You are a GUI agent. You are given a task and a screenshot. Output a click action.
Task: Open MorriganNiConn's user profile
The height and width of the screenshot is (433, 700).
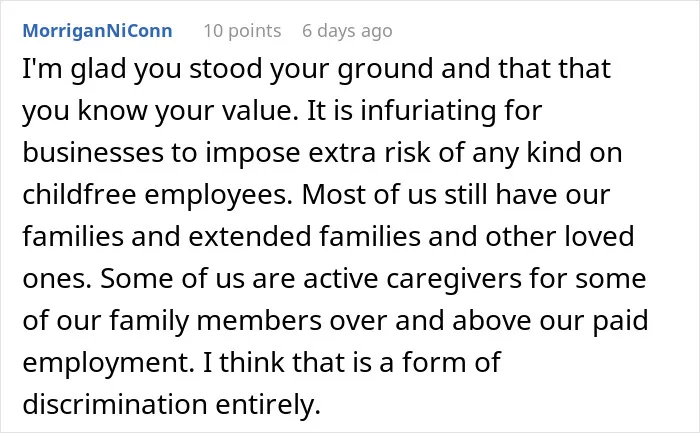[x=97, y=31]
